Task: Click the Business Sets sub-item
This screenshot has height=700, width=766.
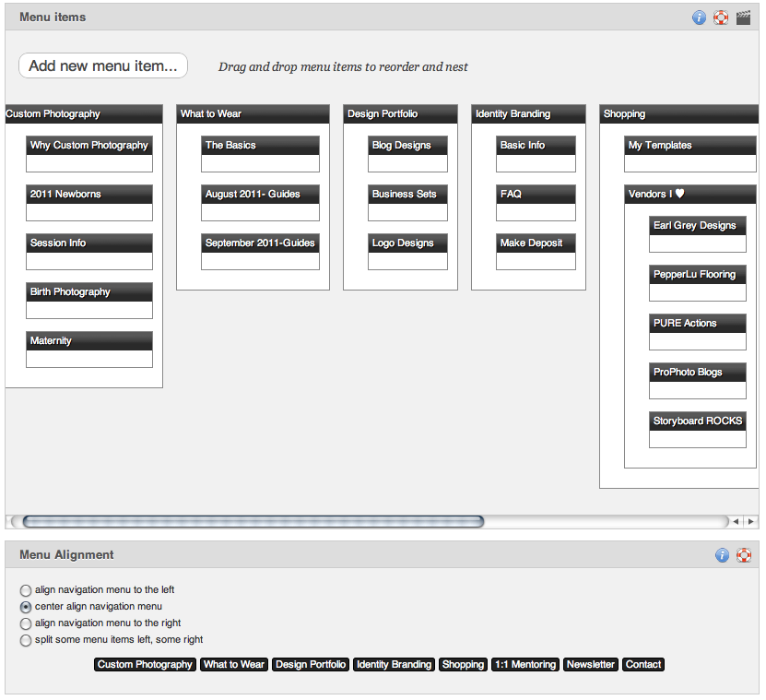Action: click(407, 194)
